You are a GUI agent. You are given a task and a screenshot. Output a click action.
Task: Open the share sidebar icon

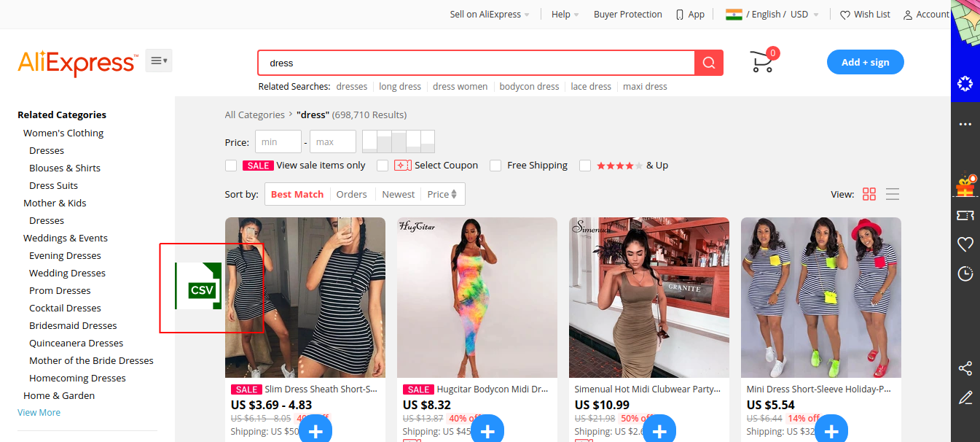click(965, 368)
